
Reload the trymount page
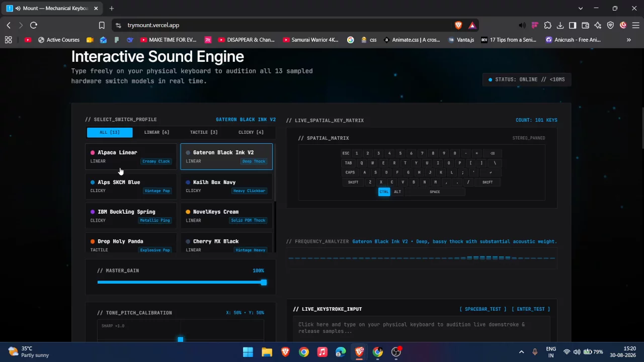(34, 25)
